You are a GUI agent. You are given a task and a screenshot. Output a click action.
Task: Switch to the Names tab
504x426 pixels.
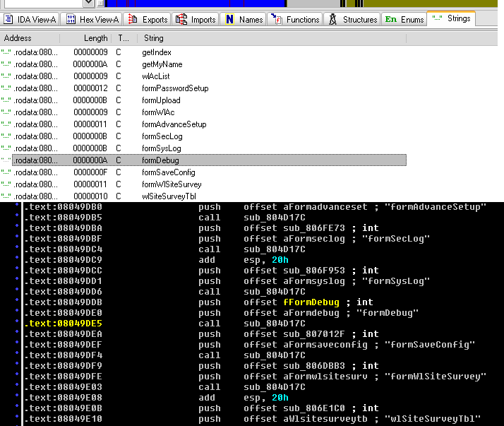pos(244,20)
